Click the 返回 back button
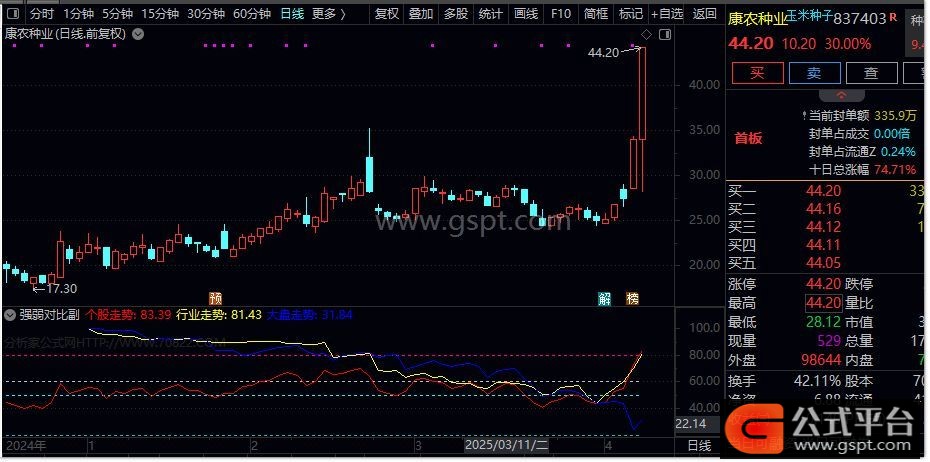 [705, 14]
